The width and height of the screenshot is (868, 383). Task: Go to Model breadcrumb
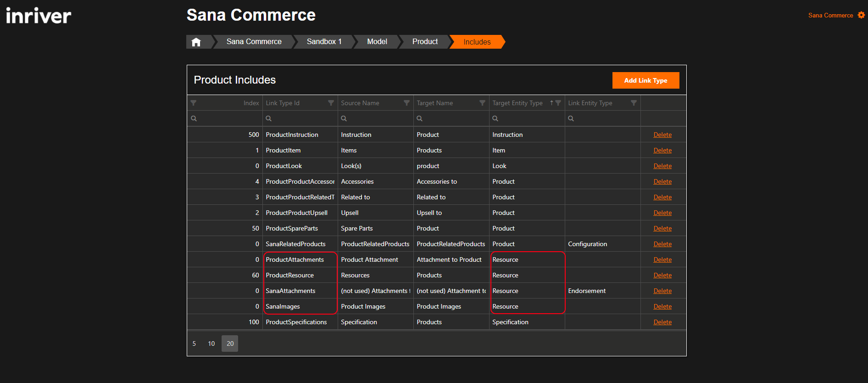377,42
